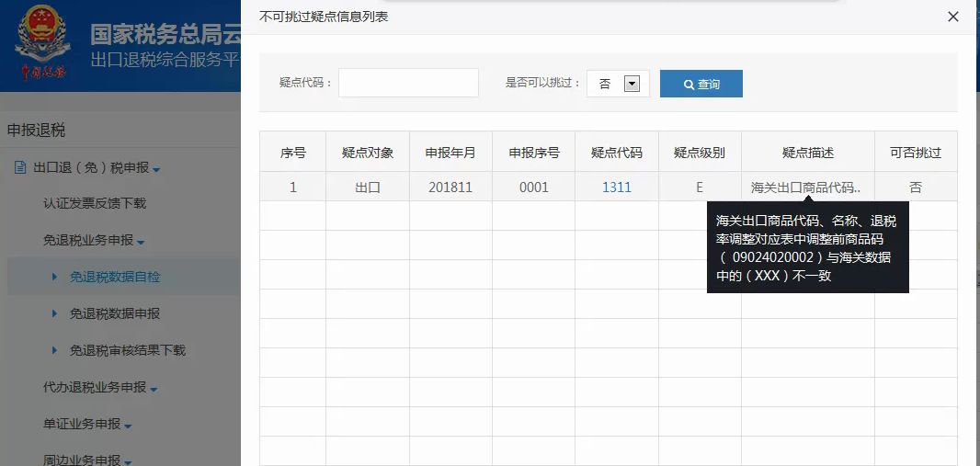Click the 查询 search button

pos(701,84)
